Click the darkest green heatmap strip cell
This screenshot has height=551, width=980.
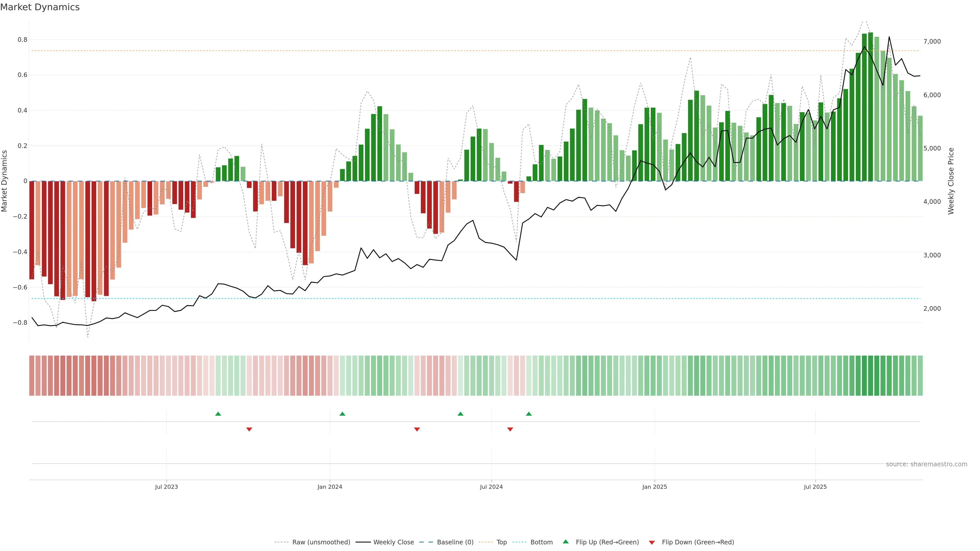pos(871,375)
